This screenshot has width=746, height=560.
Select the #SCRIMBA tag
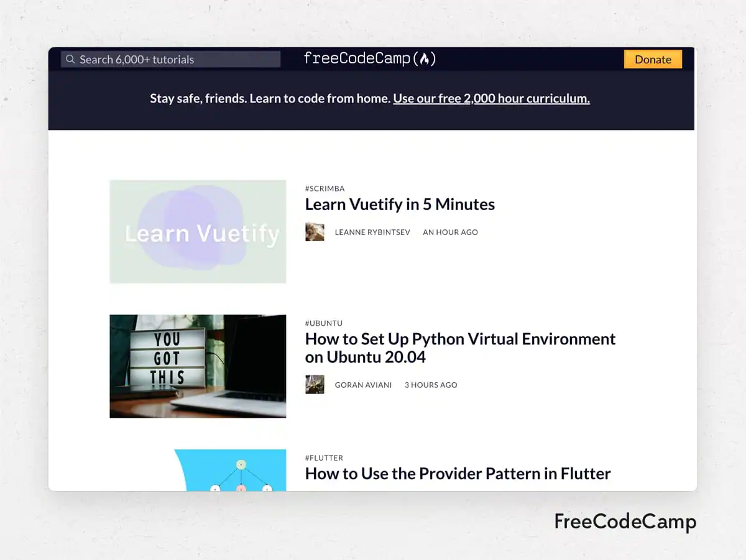pyautogui.click(x=325, y=188)
